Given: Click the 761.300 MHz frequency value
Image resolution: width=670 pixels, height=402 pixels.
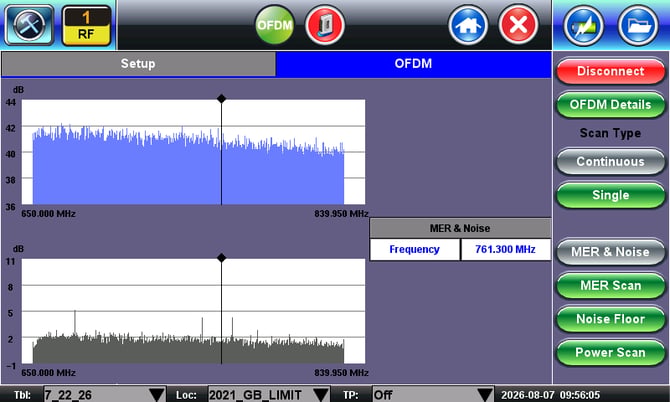Looking at the screenshot, I should (x=505, y=249).
